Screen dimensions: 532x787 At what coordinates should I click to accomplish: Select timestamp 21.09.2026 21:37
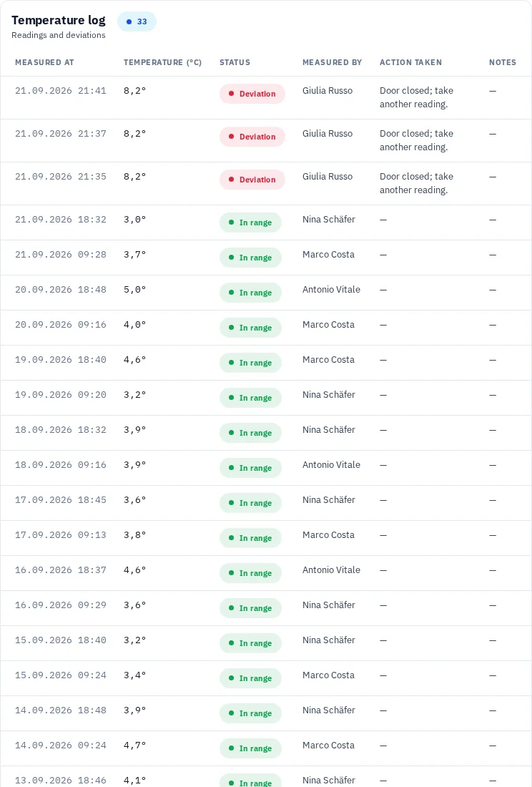pos(61,134)
